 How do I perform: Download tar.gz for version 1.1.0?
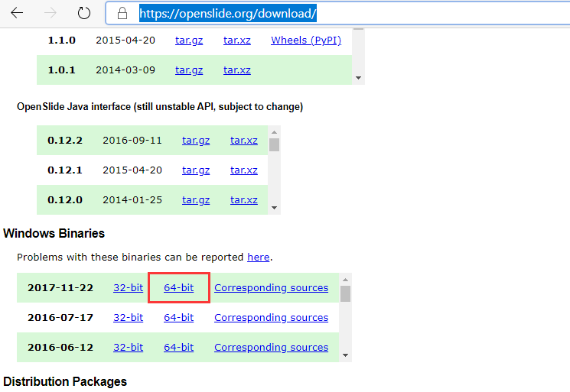(x=189, y=40)
